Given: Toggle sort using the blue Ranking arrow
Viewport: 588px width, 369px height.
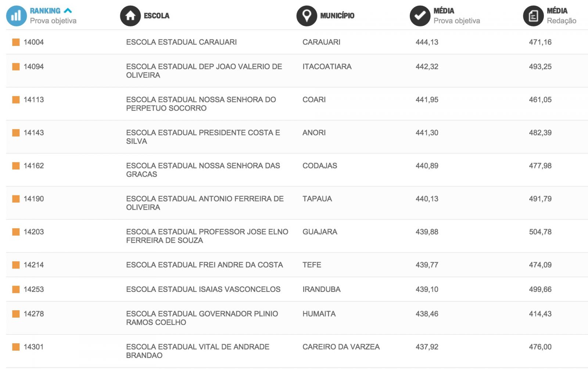Looking at the screenshot, I should (68, 11).
